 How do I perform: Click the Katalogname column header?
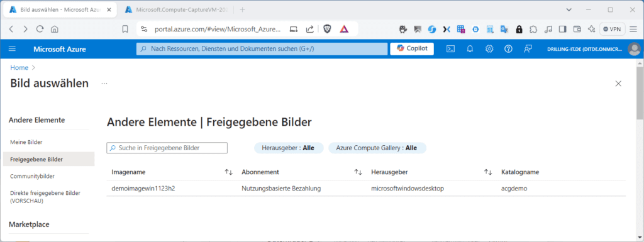[x=520, y=172]
